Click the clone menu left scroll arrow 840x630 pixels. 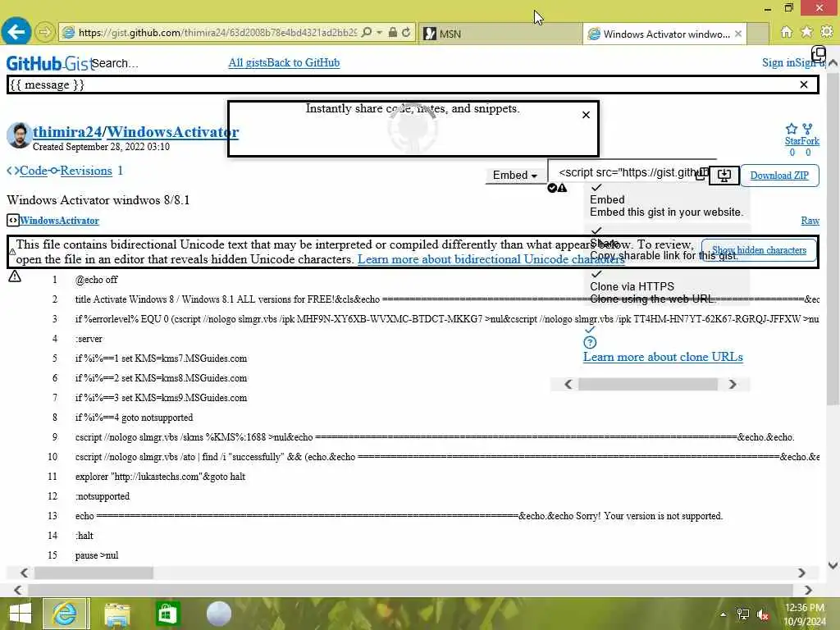click(x=568, y=384)
